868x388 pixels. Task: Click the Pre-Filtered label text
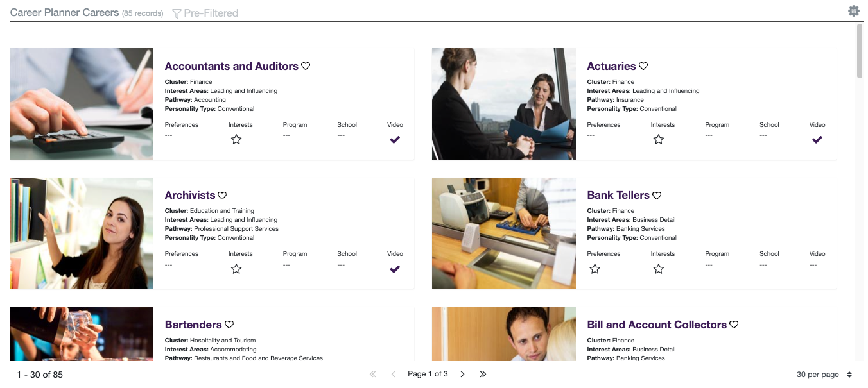coord(211,13)
